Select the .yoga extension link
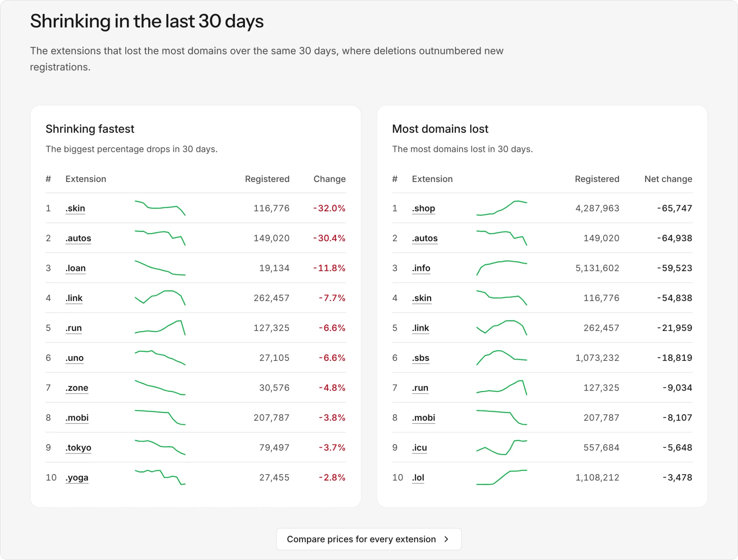Screen dimensions: 738x560 pos(77,478)
